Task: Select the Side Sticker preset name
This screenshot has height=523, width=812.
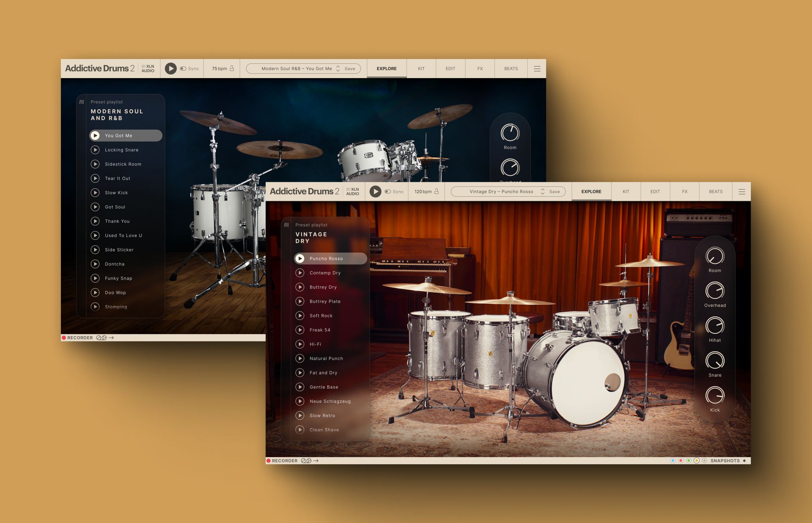Action: click(x=119, y=250)
